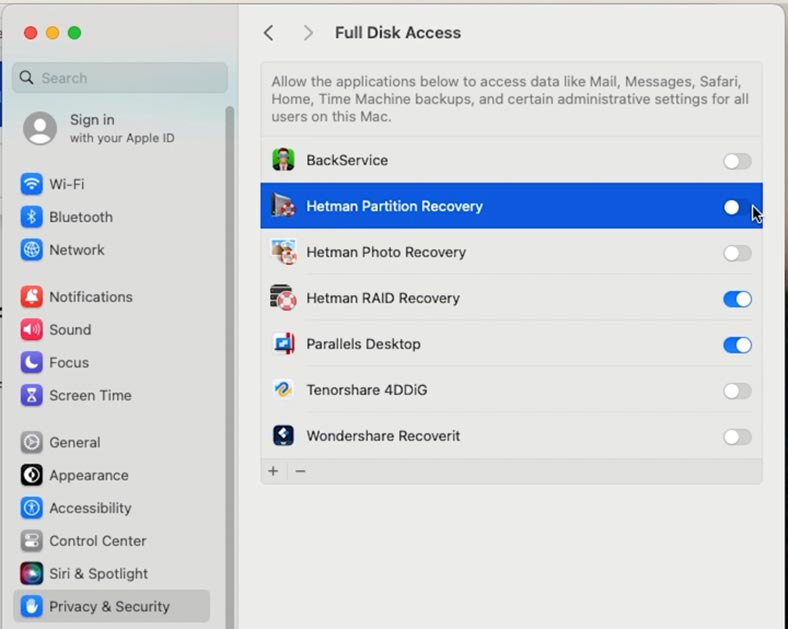The height and width of the screenshot is (629, 788).
Task: Click the yellow minimize window button
Action: pos(52,33)
